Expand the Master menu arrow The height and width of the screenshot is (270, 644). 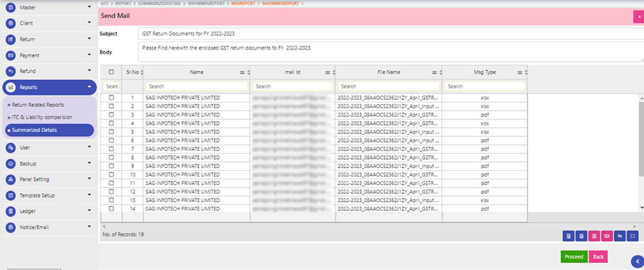pyautogui.click(x=89, y=6)
